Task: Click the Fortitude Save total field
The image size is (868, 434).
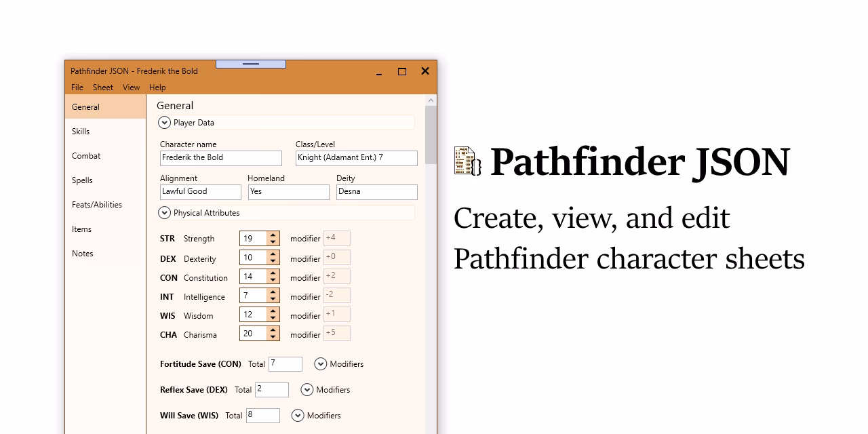Action: (285, 364)
